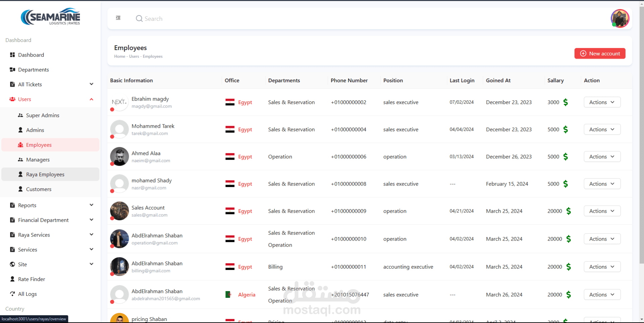
Task: Click Ahmed Alaa profile photo
Action: pos(119,156)
